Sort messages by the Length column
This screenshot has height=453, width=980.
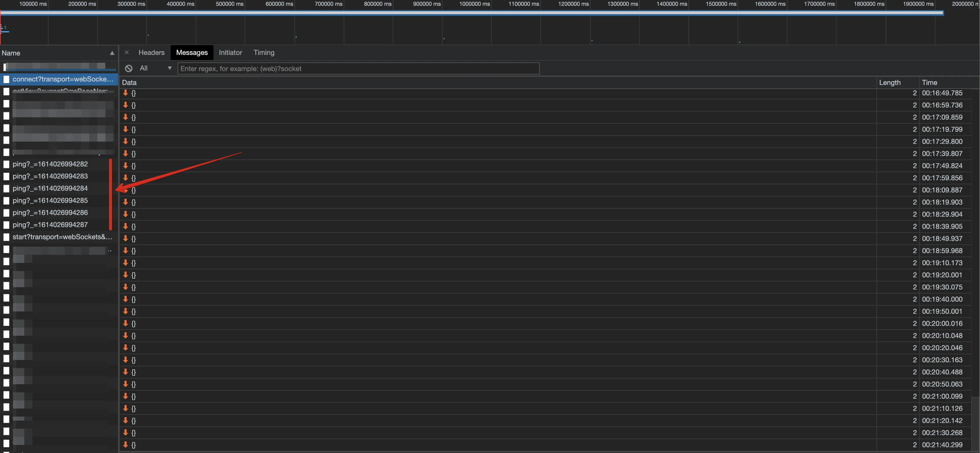coord(889,82)
